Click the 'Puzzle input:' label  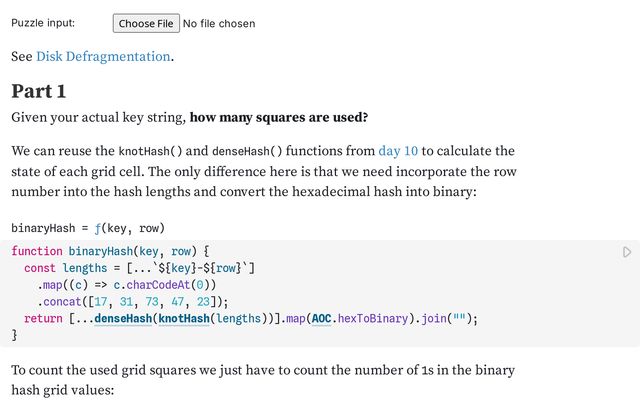43,23
